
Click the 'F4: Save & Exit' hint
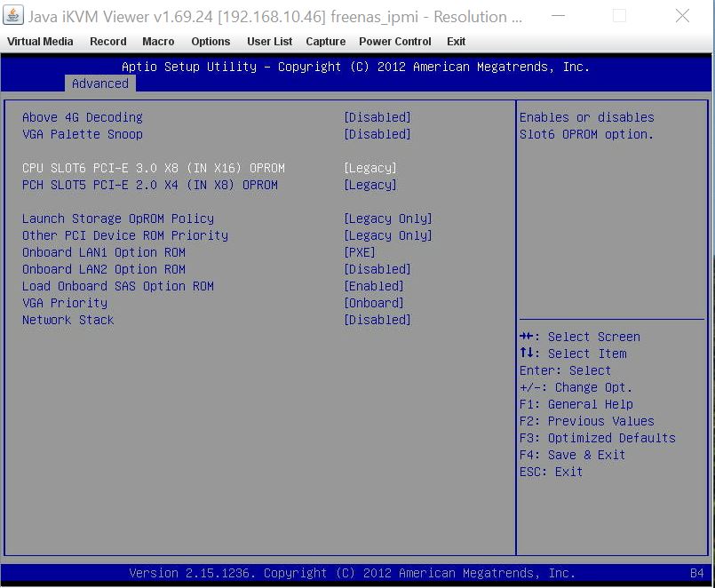(x=573, y=455)
